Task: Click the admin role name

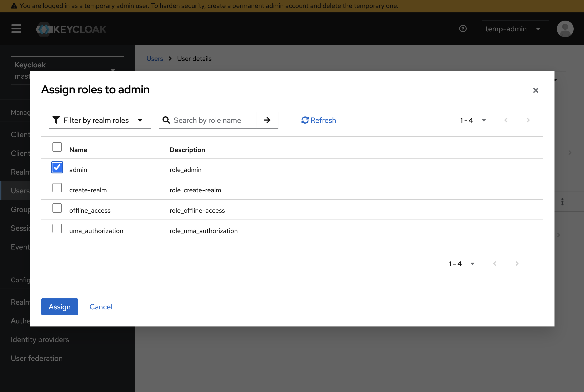Action: (x=78, y=170)
